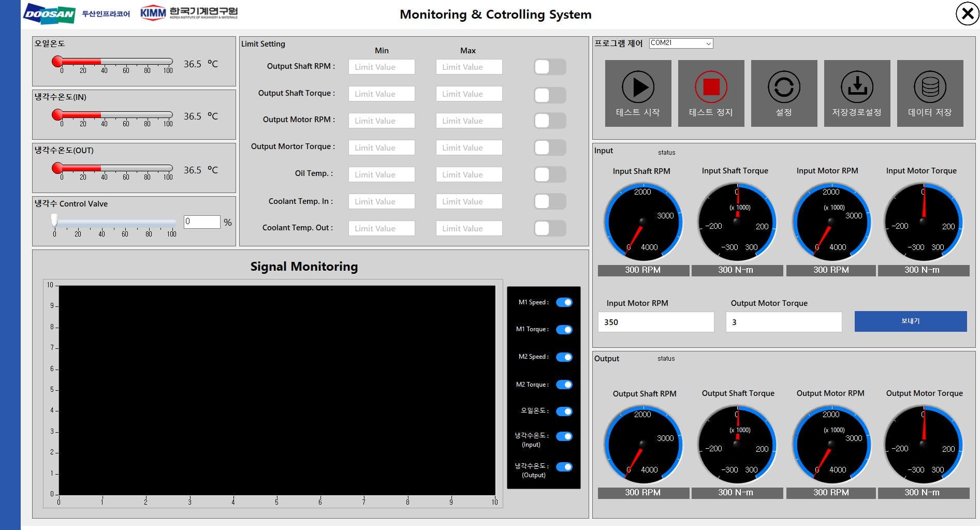This screenshot has width=980, height=530.
Task: Open settings via the refresh-arrows icon
Action: pos(784,87)
